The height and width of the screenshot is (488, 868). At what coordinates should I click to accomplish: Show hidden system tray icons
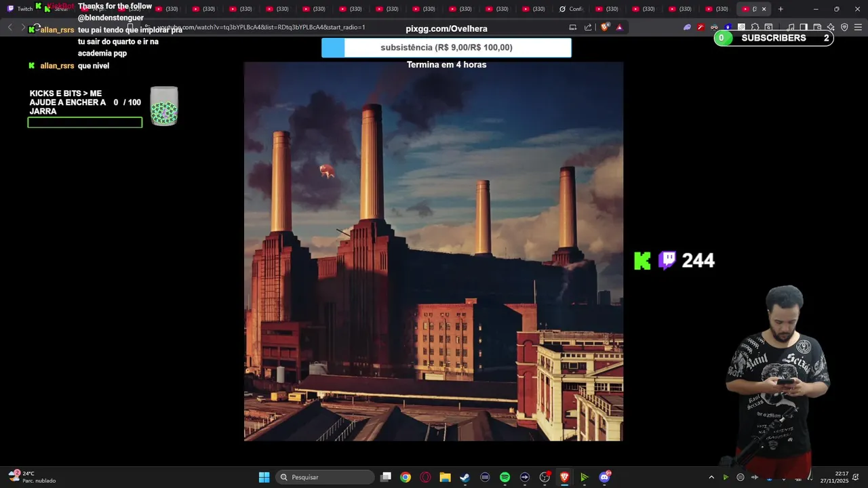point(711,477)
